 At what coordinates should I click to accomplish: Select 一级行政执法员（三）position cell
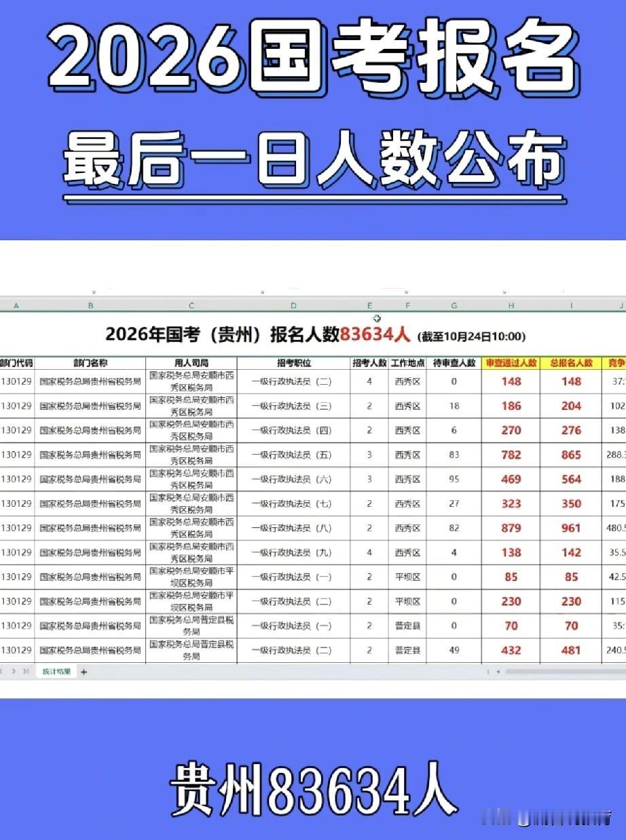click(294, 406)
